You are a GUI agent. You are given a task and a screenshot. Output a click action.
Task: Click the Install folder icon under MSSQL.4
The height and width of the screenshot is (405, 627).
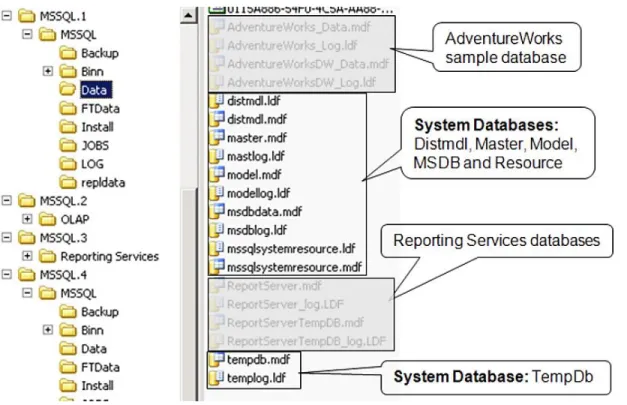(68, 385)
